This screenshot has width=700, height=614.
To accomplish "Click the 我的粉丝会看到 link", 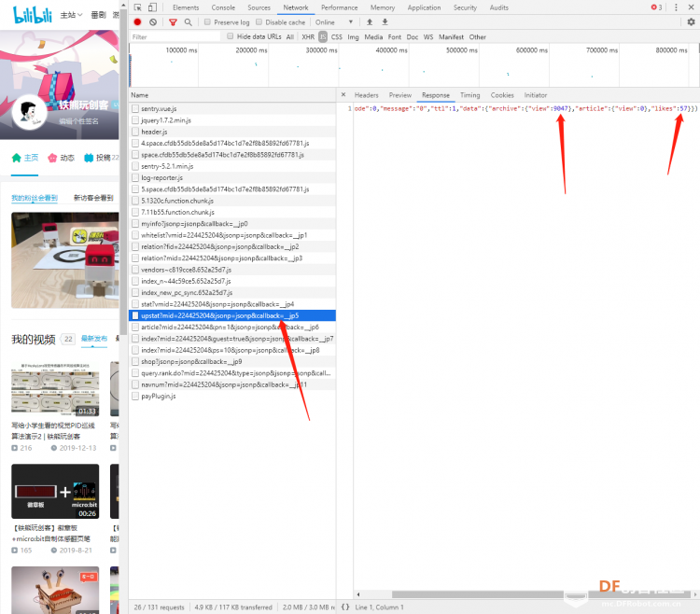I will [x=35, y=198].
